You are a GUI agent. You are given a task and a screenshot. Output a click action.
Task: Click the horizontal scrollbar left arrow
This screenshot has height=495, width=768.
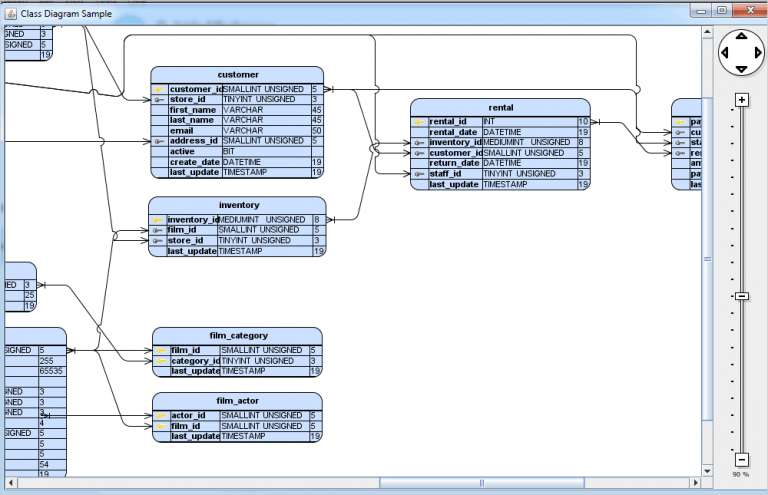point(11,483)
